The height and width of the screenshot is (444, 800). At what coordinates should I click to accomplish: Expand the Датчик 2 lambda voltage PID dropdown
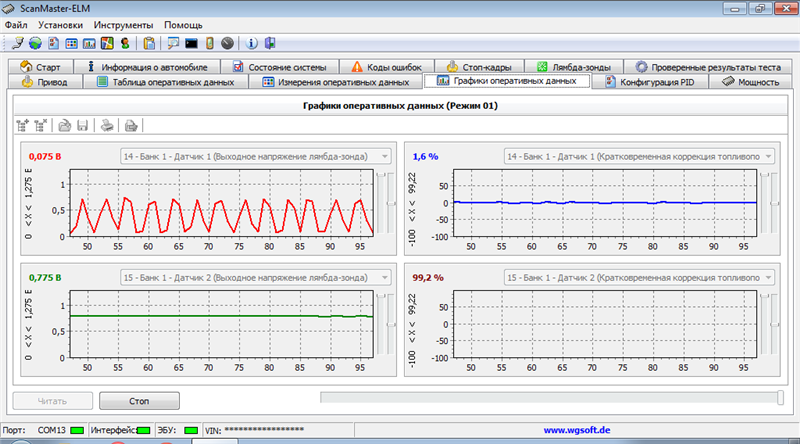[x=385, y=278]
